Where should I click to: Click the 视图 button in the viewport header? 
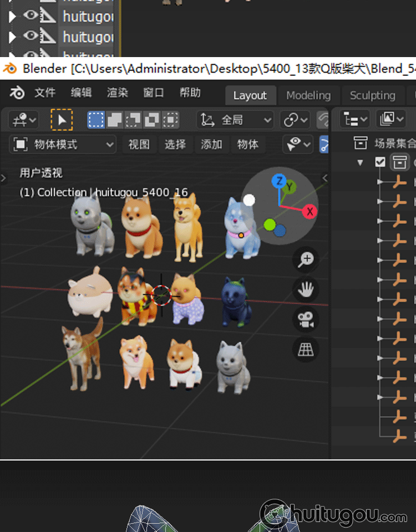point(139,145)
